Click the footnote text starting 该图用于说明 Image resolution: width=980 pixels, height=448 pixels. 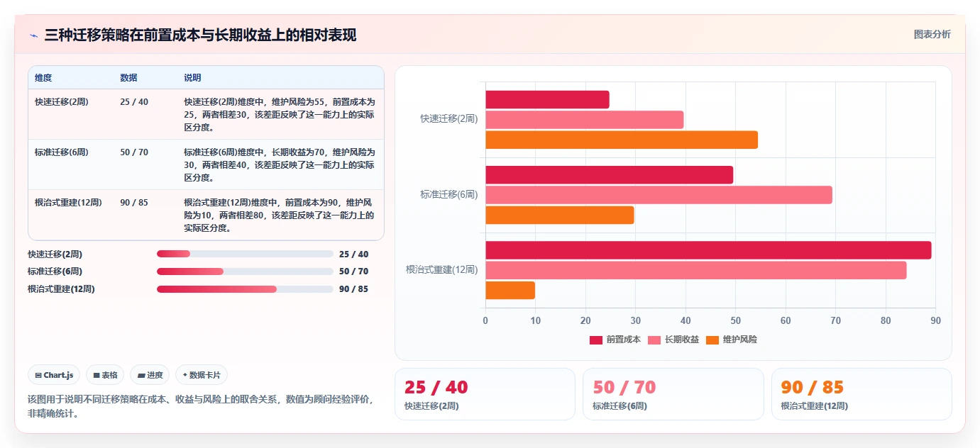(201, 406)
